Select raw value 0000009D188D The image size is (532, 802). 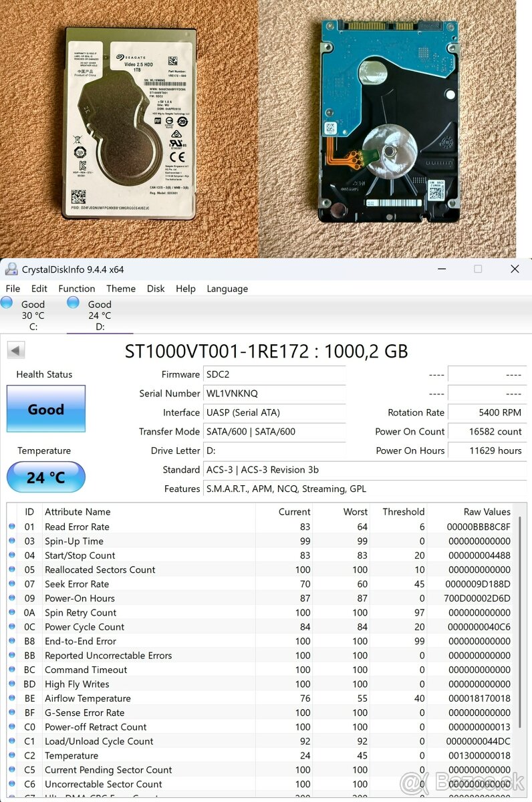click(x=479, y=584)
